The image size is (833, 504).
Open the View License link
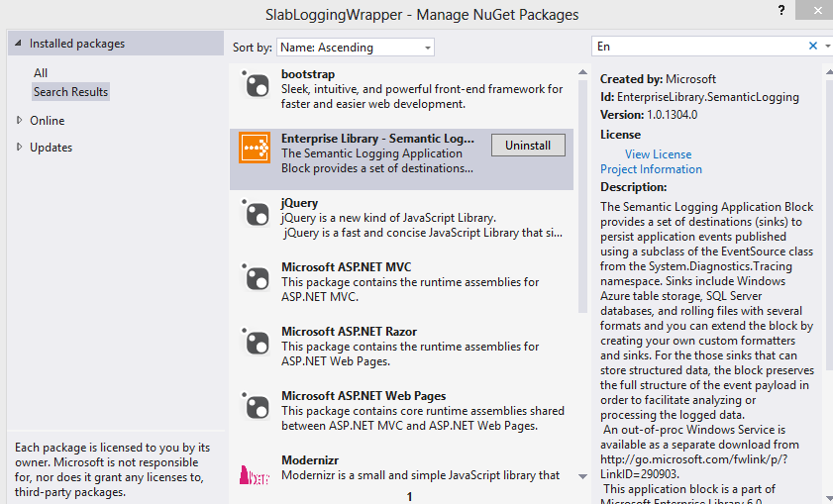(658, 154)
